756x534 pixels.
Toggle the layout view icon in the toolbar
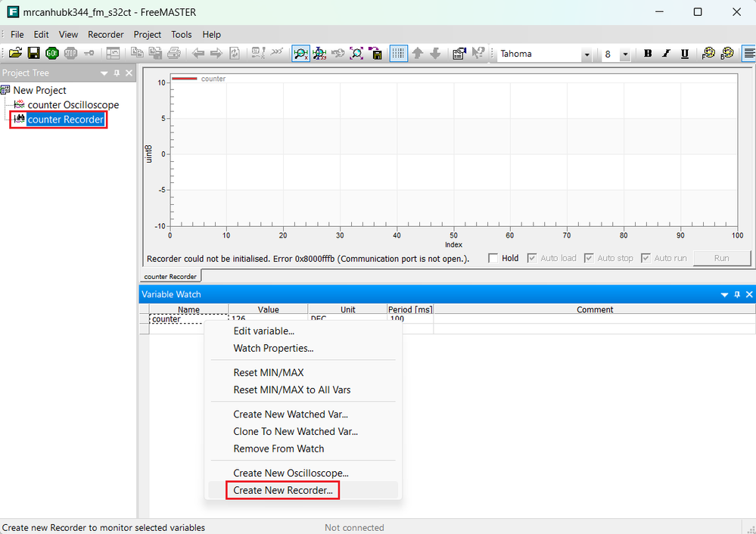tap(113, 53)
